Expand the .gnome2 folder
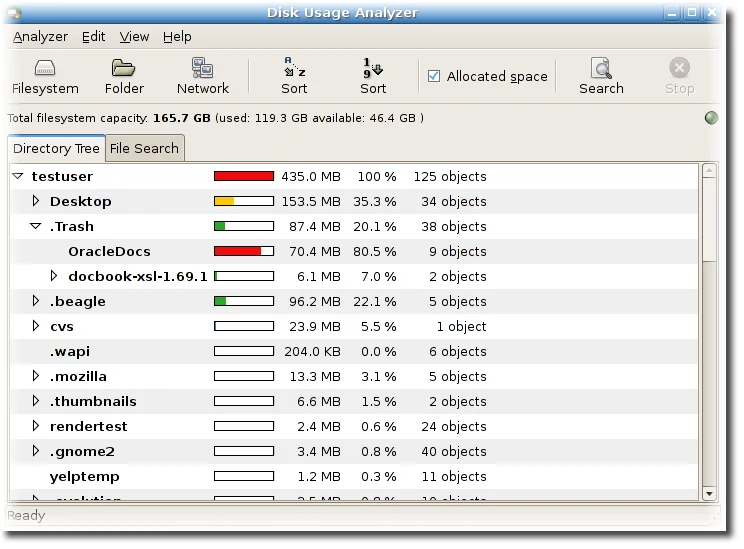Screen dimensions: 744x549 pyautogui.click(x=36, y=451)
